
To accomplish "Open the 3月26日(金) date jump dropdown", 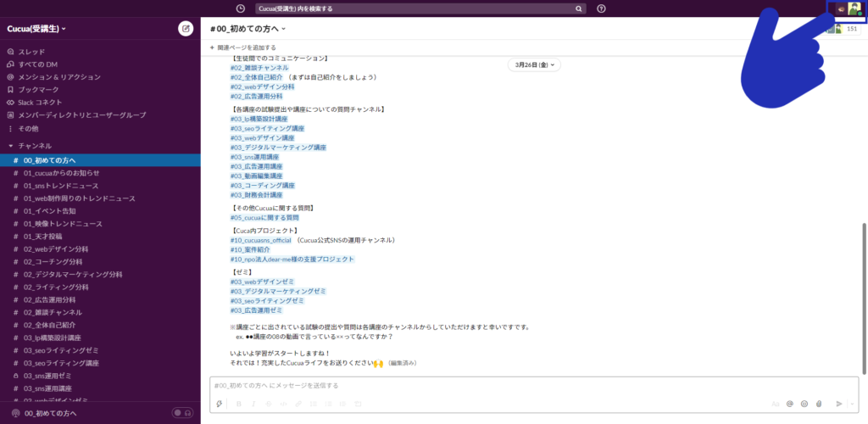I will coord(534,64).
